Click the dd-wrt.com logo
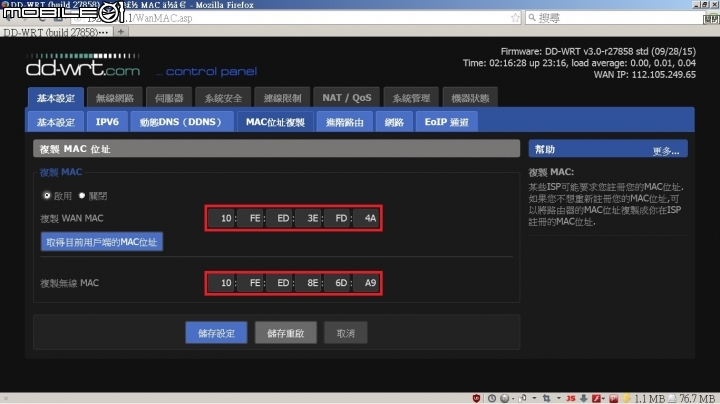Viewport: 720px width, 404px height. tap(83, 66)
